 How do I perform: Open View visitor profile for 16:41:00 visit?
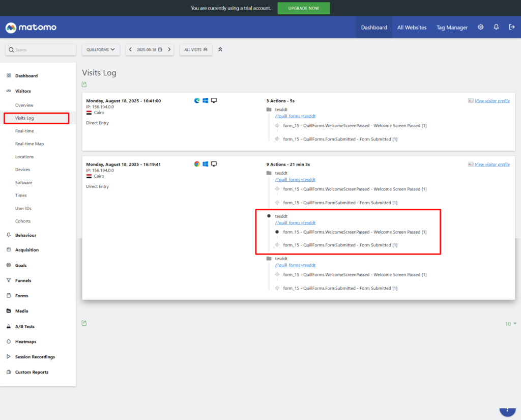(492, 101)
